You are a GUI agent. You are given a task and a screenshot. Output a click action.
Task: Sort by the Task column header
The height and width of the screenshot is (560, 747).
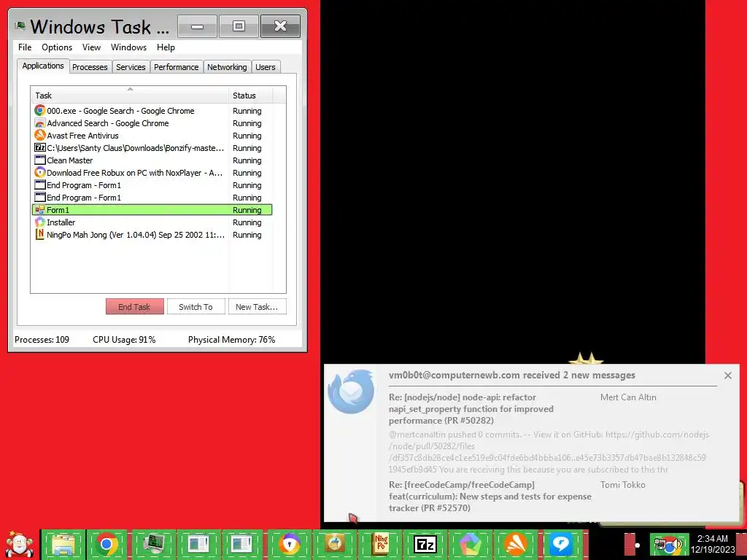click(130, 96)
